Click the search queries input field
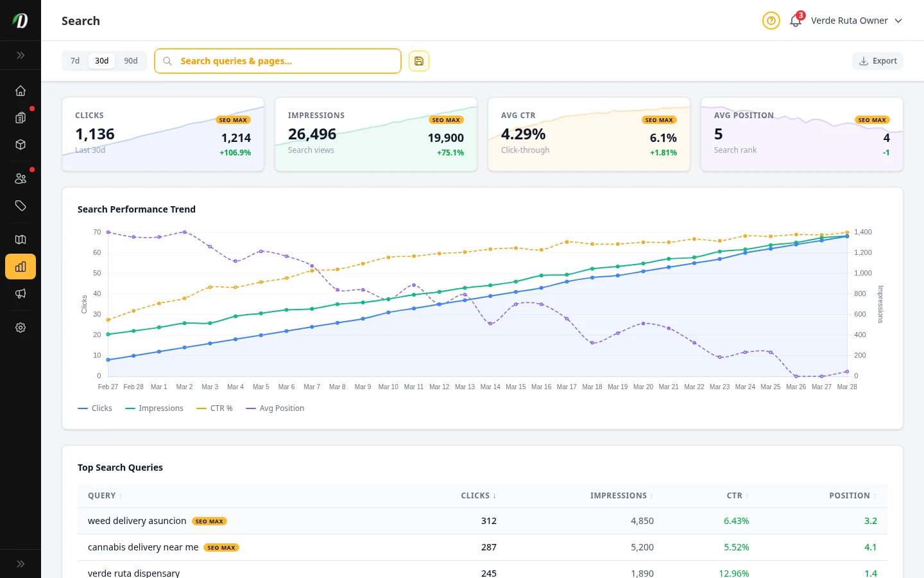The width and height of the screenshot is (924, 578). [278, 60]
